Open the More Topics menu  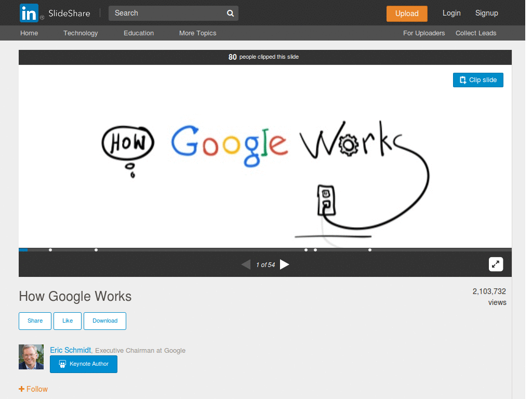197,33
